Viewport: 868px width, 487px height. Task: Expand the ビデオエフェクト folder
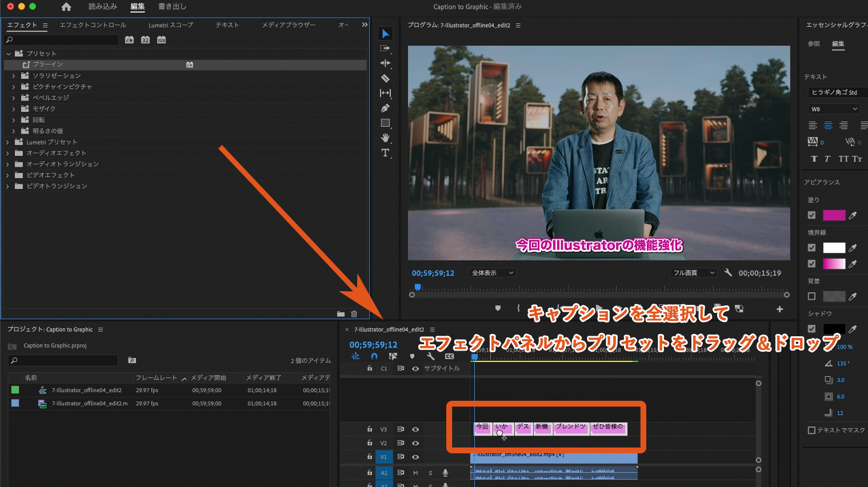(x=7, y=175)
